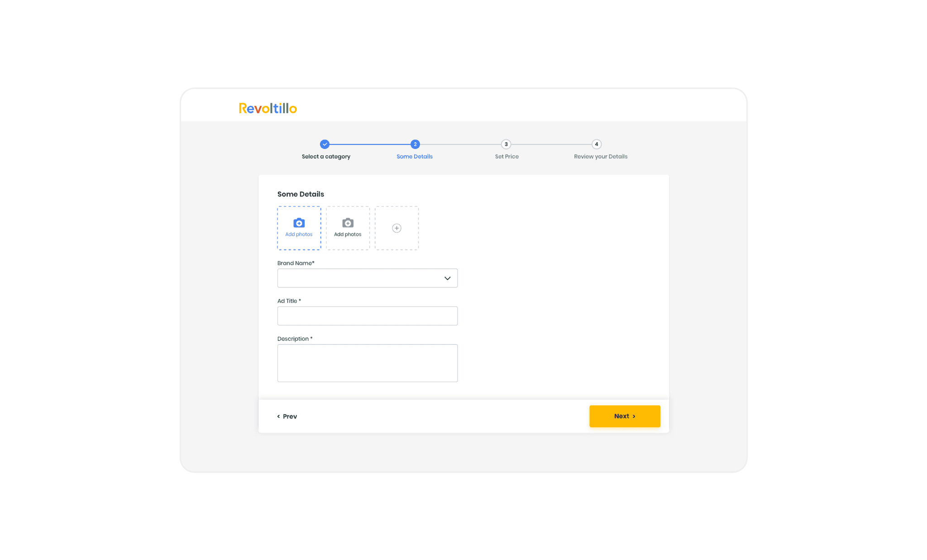Image resolution: width=927 pixels, height=560 pixels.
Task: Click step 2 circle in progress bar
Action: (415, 144)
